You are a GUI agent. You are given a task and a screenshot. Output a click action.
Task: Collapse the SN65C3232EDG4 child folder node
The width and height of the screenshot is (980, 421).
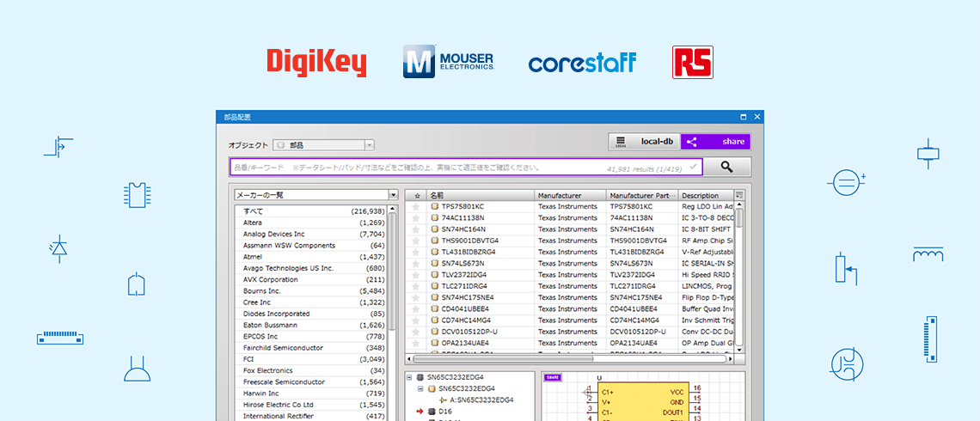click(x=421, y=388)
